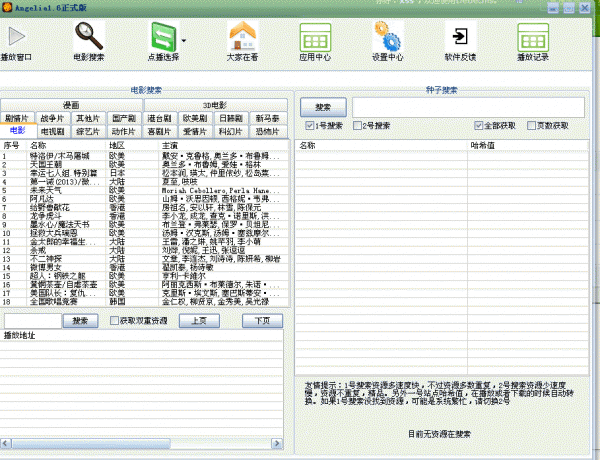Enable the 页数获取 checkbox
This screenshot has width=600, height=460.
pos(531,126)
